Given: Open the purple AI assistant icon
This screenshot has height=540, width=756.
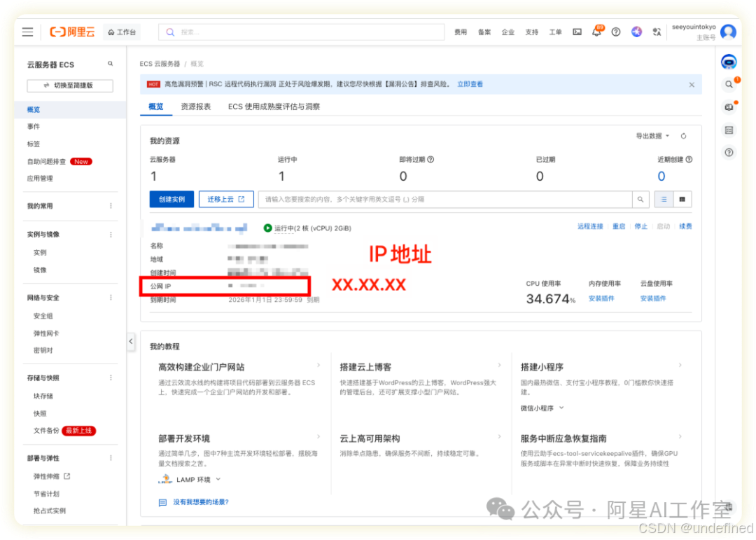Looking at the screenshot, I should (x=636, y=32).
